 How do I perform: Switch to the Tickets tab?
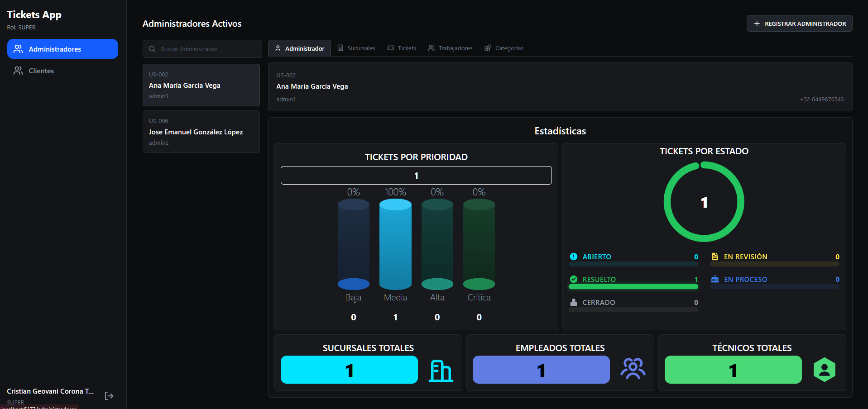(x=402, y=48)
